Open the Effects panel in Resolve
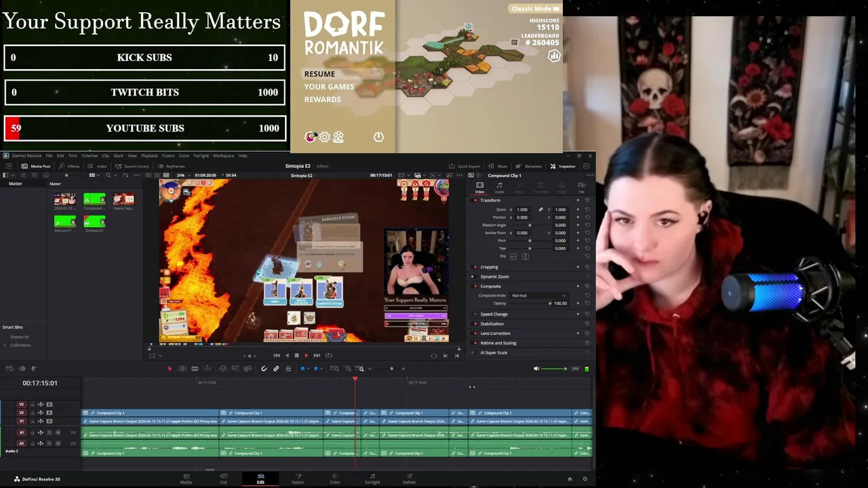 pos(68,166)
